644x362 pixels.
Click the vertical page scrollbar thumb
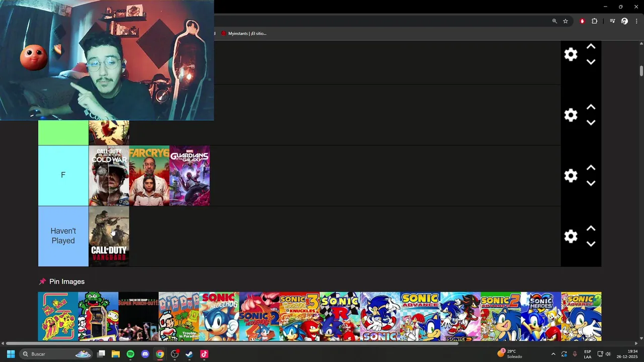[x=641, y=70]
